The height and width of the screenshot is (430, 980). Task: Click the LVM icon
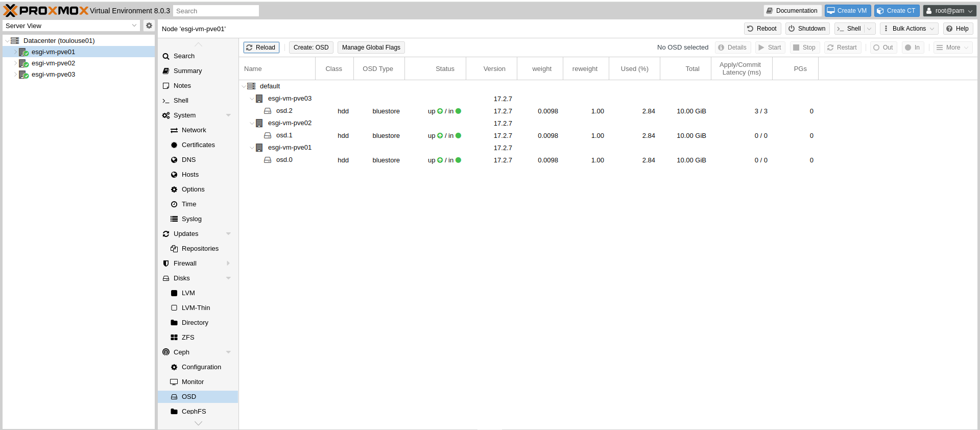[x=174, y=293]
